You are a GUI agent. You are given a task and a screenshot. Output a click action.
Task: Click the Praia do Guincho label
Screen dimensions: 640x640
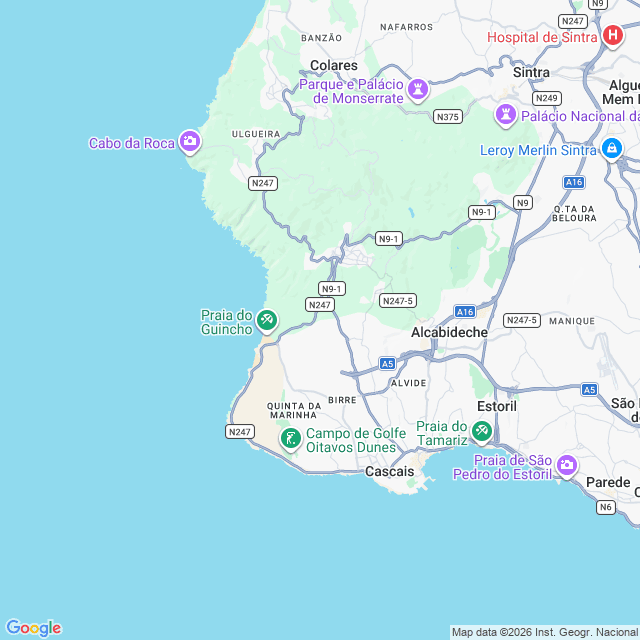[227, 322]
